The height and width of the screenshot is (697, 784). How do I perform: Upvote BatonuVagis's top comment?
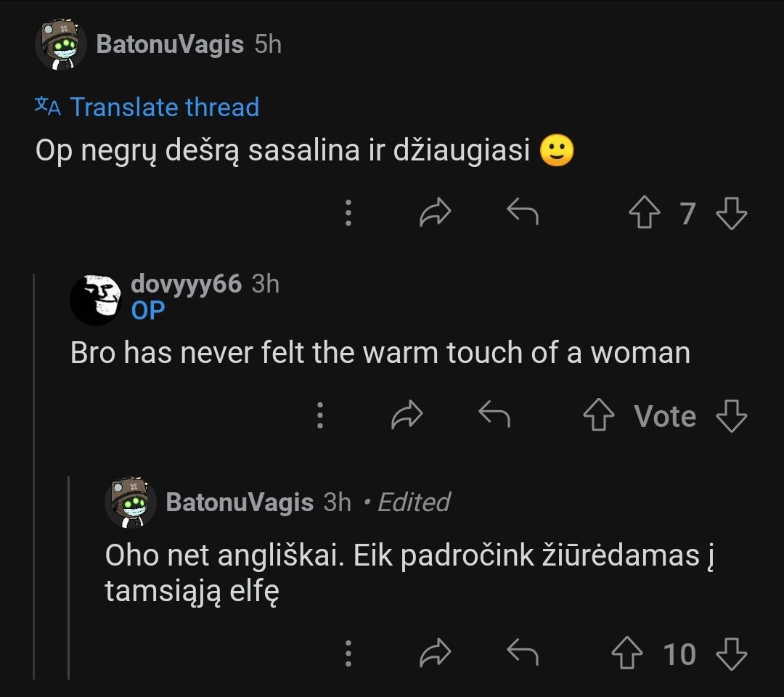644,214
